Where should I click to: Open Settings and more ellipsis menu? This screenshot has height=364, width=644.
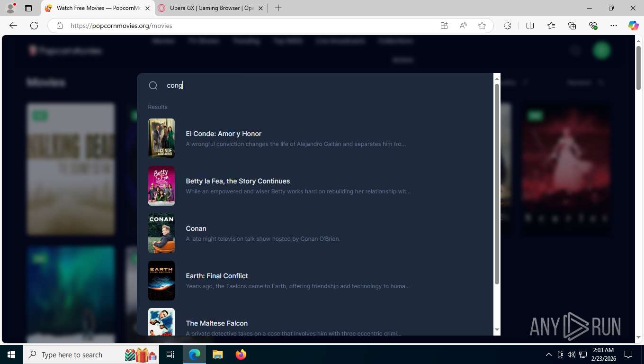614,26
